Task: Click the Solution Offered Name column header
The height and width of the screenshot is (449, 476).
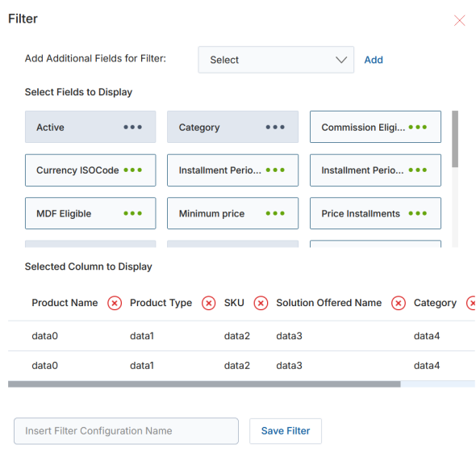Action: pyautogui.click(x=329, y=303)
